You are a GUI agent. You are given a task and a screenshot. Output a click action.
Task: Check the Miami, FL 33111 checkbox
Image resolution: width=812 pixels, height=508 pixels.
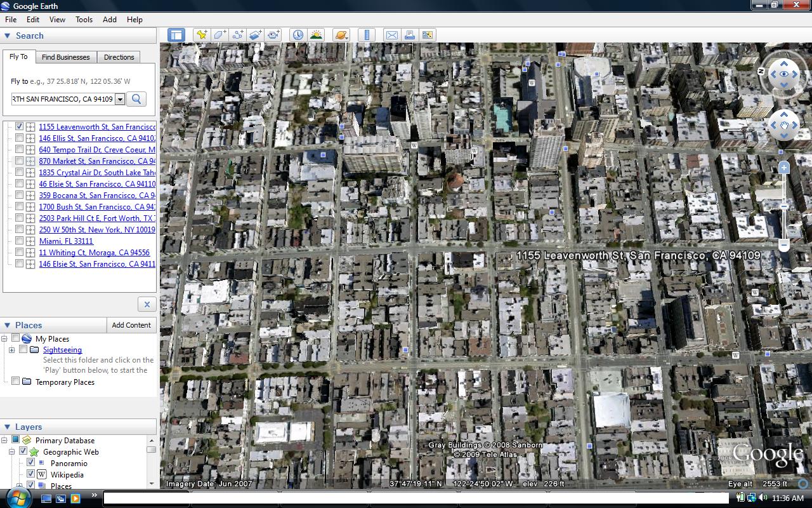(x=20, y=241)
